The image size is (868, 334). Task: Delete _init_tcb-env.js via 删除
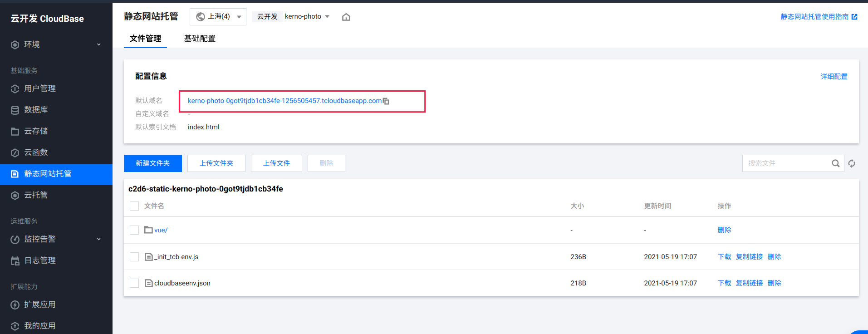(775, 257)
